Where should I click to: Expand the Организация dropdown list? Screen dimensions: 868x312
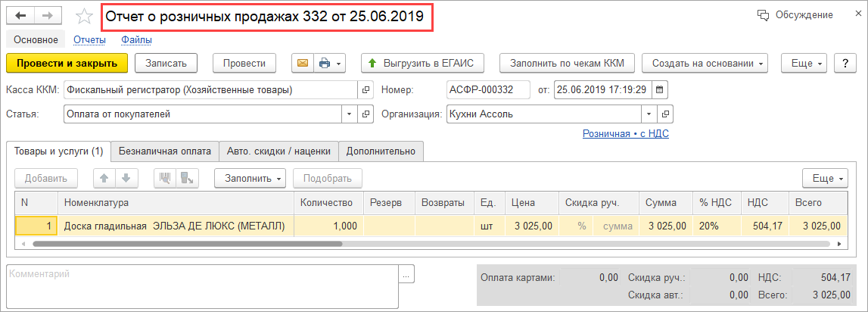point(648,114)
